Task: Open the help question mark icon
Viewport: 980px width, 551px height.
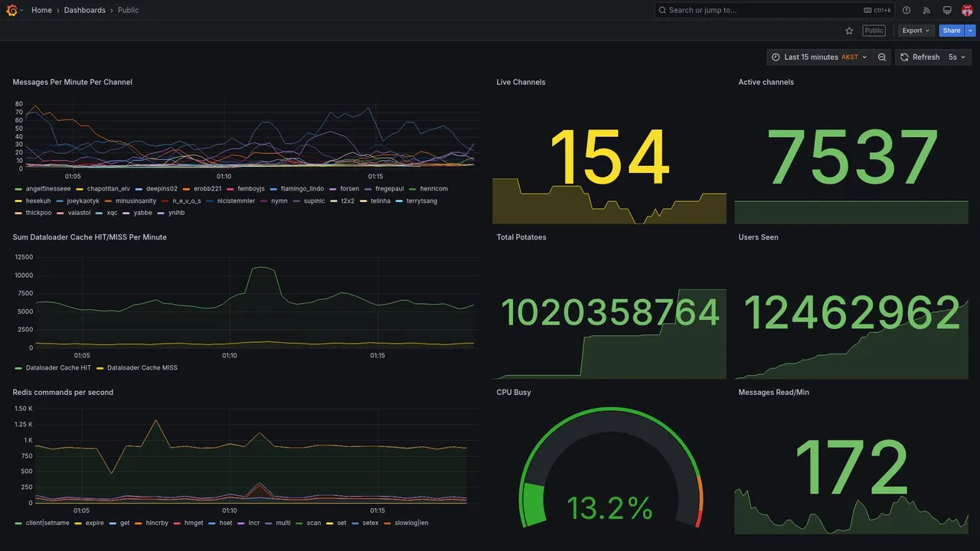Action: click(x=906, y=10)
